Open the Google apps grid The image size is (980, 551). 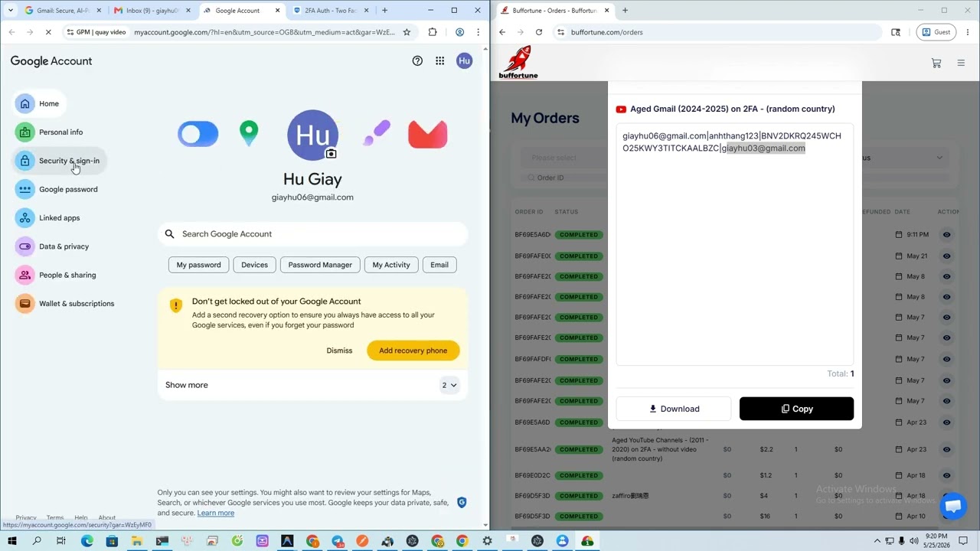439,61
